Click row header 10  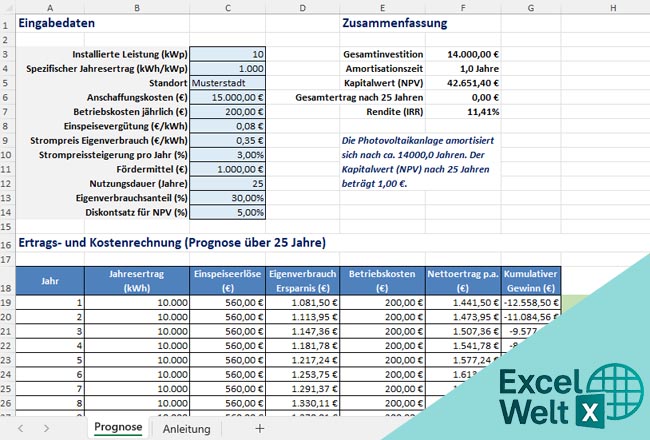(x=7, y=155)
